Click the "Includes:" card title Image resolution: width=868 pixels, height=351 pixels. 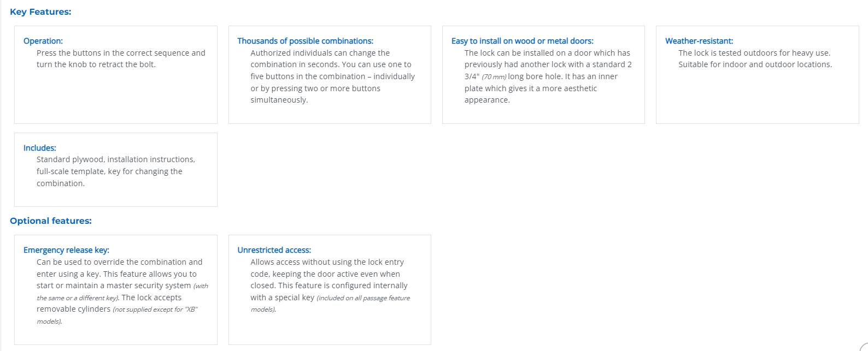tap(40, 148)
